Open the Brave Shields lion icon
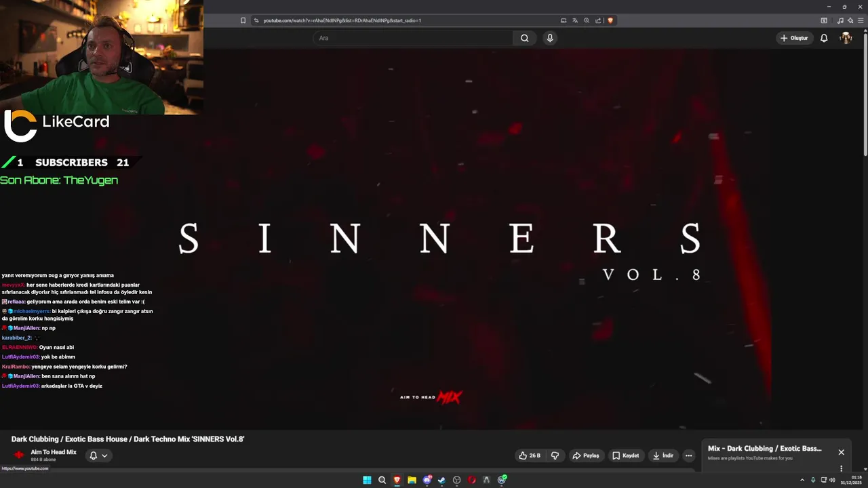Image resolution: width=868 pixels, height=488 pixels. coord(610,20)
